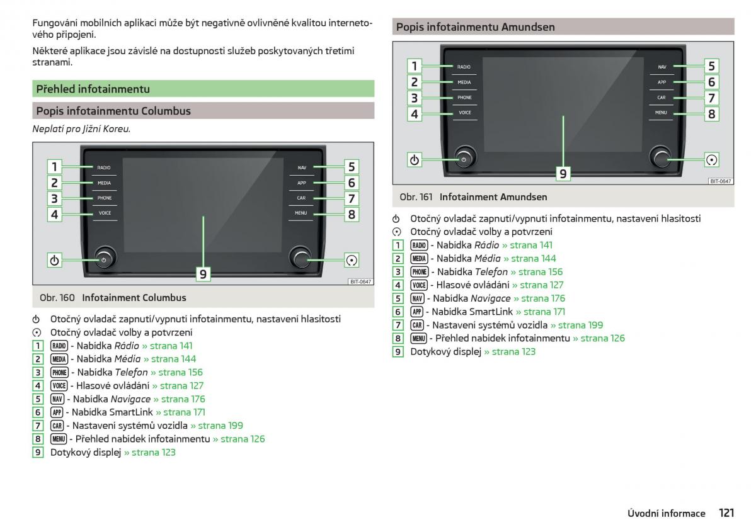Click RADIO button on Amundsen infotainment diagram

click(464, 67)
